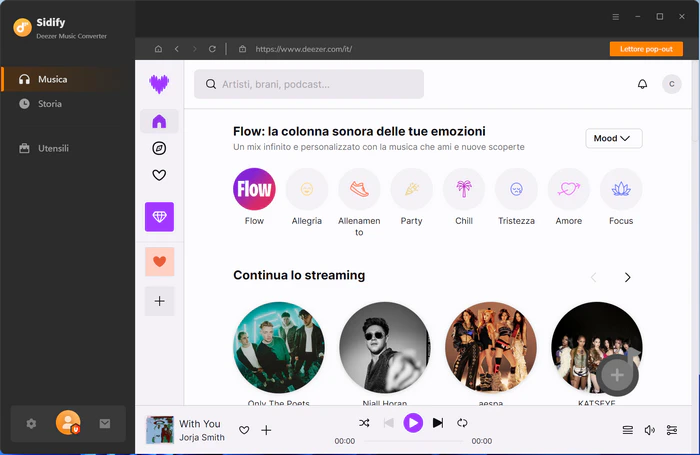This screenshot has height=455, width=700.
Task: Like the track With You
Action: pyautogui.click(x=244, y=430)
